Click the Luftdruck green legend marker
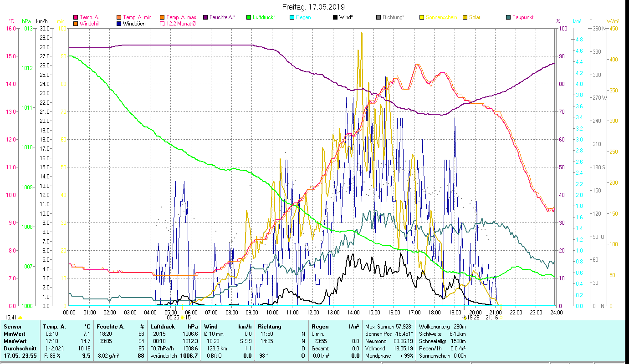 click(x=248, y=18)
